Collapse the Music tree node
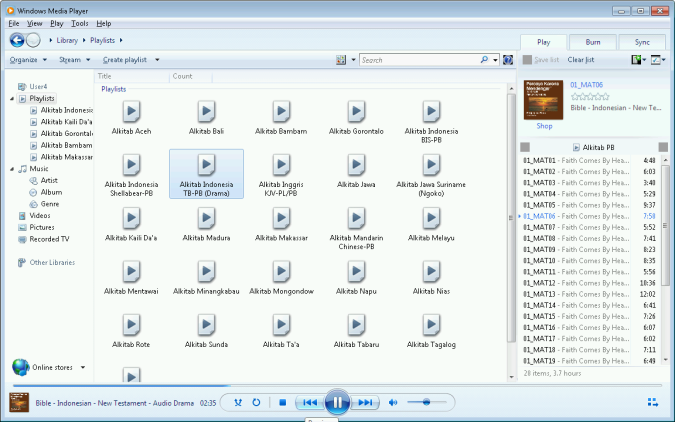Image resolution: width=675 pixels, height=422 pixels. (x=12, y=169)
